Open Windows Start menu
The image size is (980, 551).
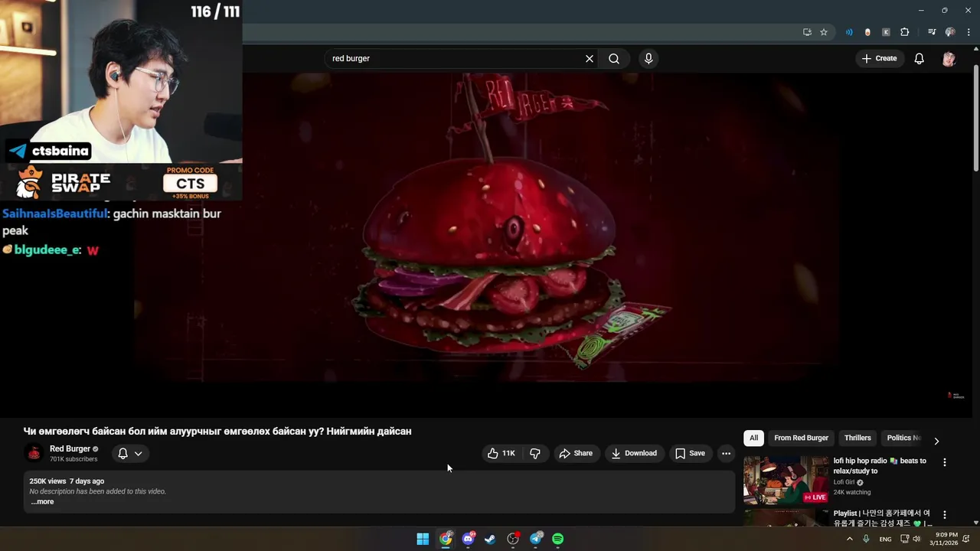[x=423, y=539]
